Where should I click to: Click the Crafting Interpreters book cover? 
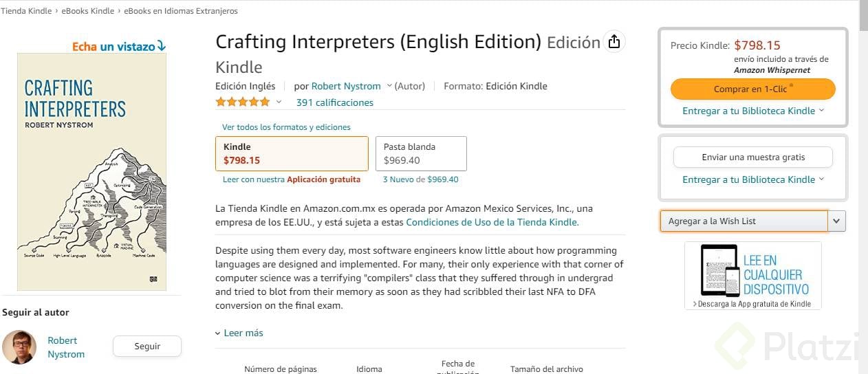pos(91,172)
